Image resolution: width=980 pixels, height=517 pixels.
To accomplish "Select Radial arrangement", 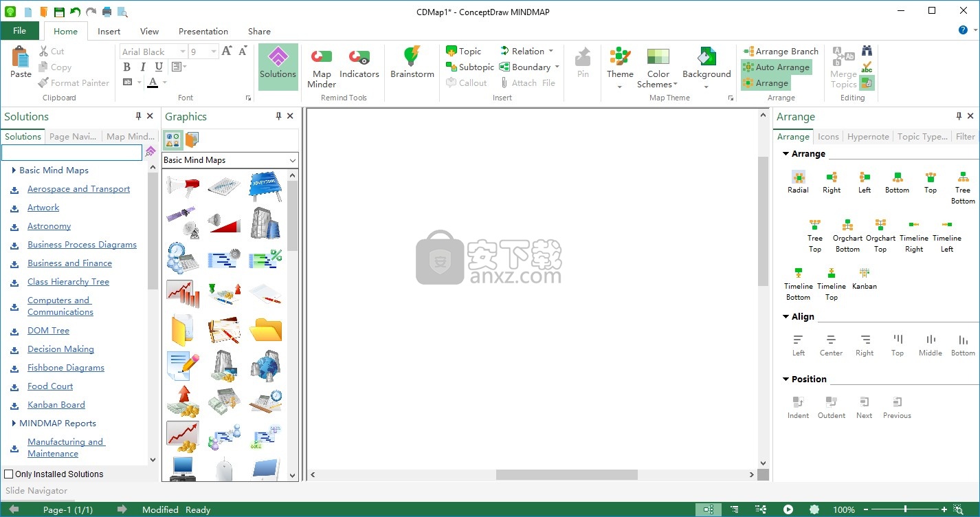I will [x=798, y=182].
